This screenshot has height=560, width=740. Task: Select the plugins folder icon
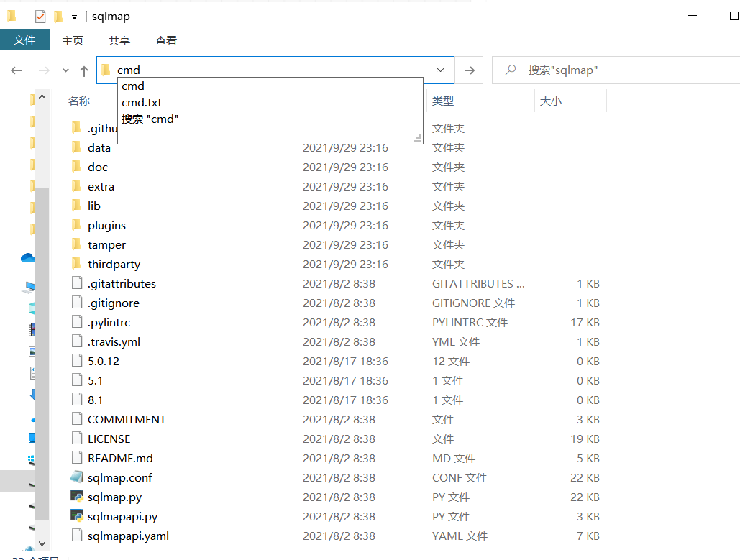(76, 224)
